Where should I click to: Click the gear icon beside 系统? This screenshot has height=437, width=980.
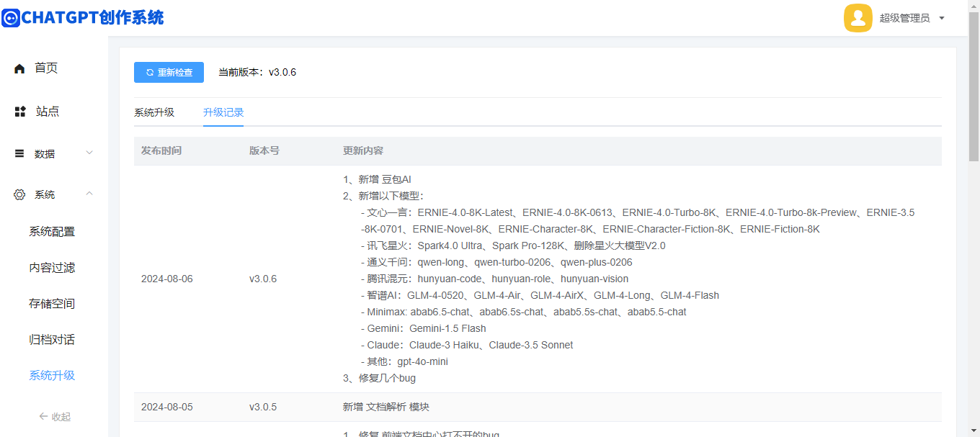19,194
